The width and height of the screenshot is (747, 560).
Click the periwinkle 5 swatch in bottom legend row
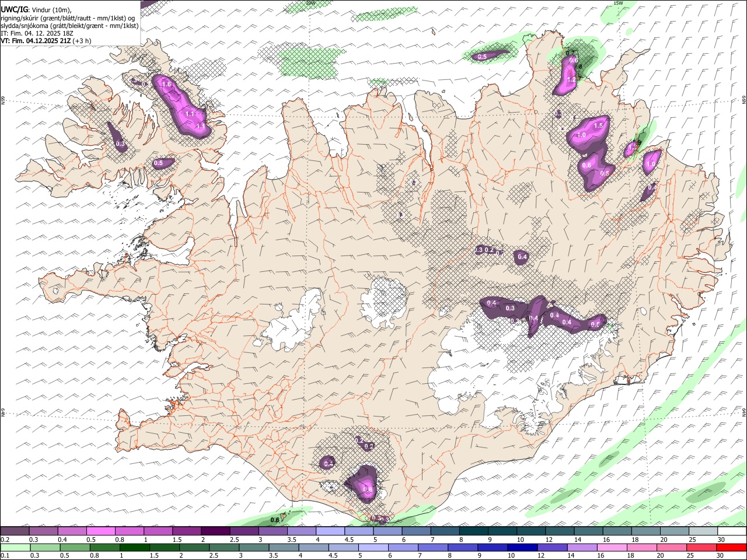(x=373, y=547)
